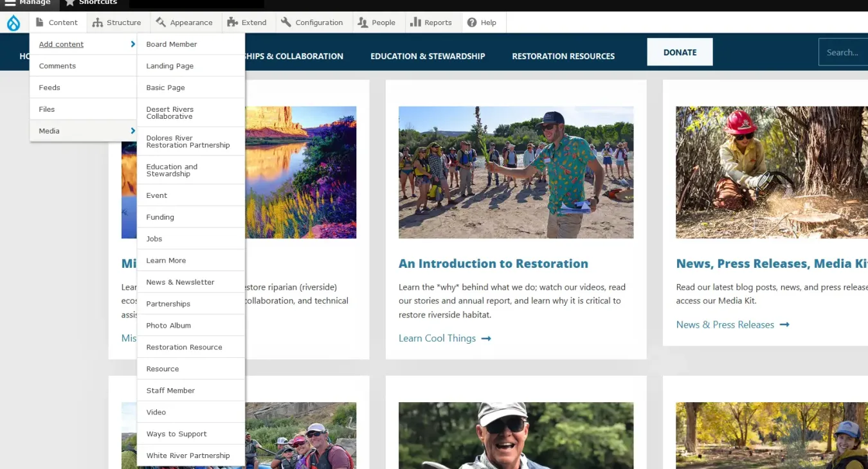Choose News & Newsletter content type
Screen dimensions: 868x469
click(x=191, y=282)
